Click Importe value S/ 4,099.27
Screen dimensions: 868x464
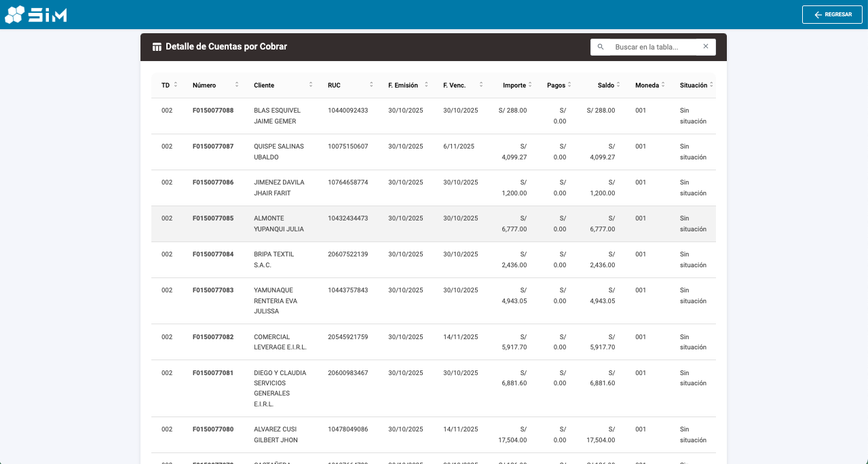coord(514,152)
